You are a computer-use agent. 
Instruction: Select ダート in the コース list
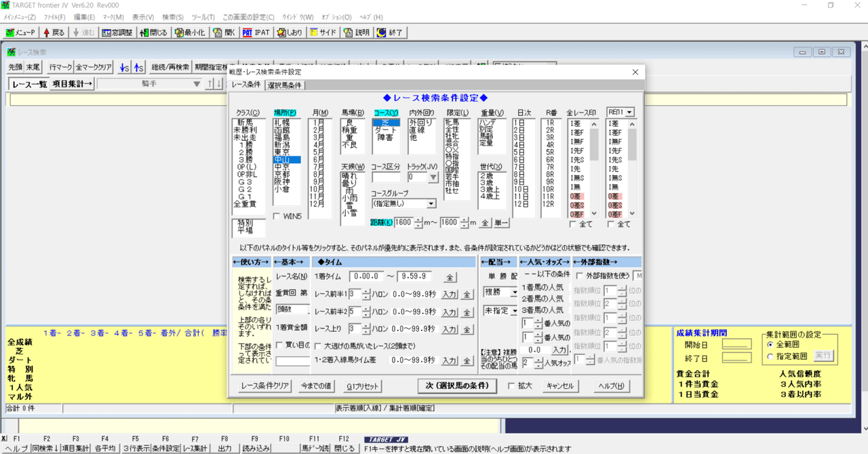[x=384, y=130]
